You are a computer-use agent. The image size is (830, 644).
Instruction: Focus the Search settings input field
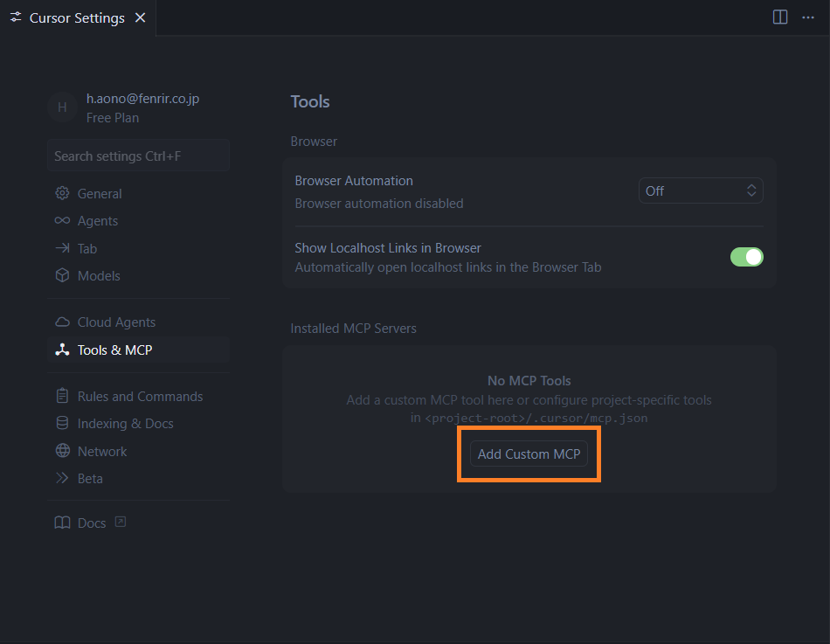tap(138, 156)
